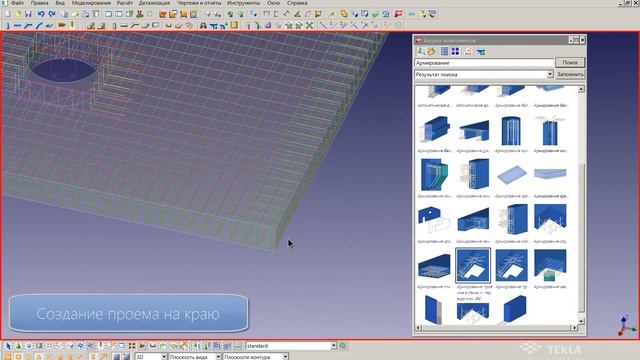Open the binoculars Find component icon

pyautogui.click(x=203, y=25)
